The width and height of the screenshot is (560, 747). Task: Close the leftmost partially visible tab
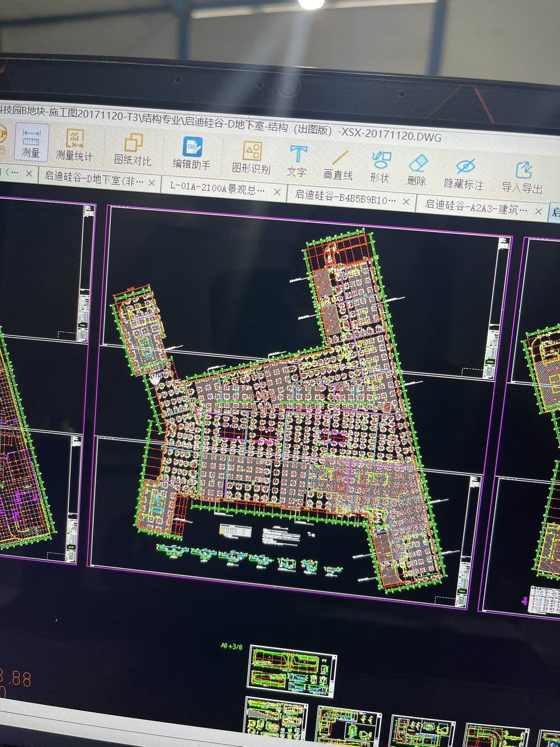[29, 173]
